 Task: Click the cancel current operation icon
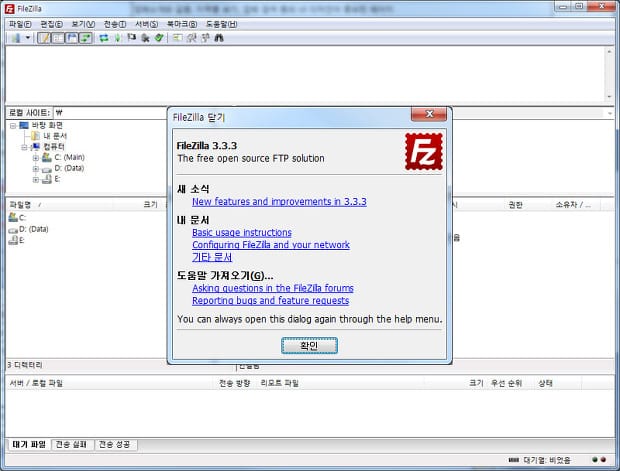[x=131, y=38]
